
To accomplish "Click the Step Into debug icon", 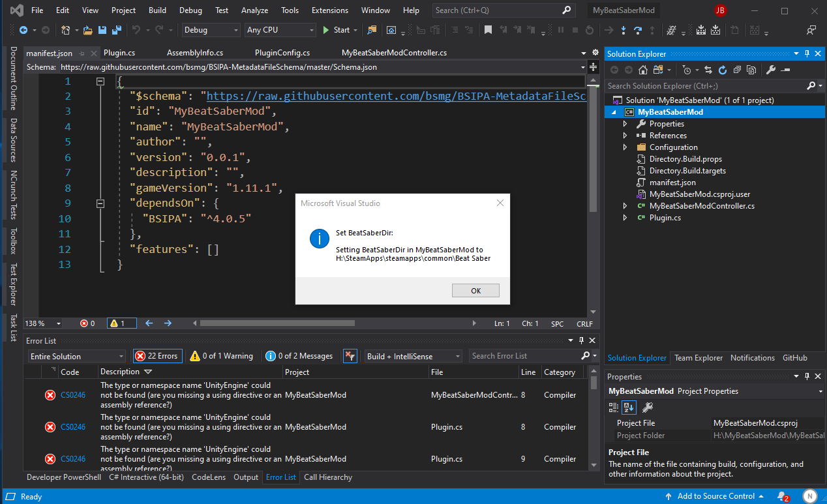I will click(x=624, y=30).
